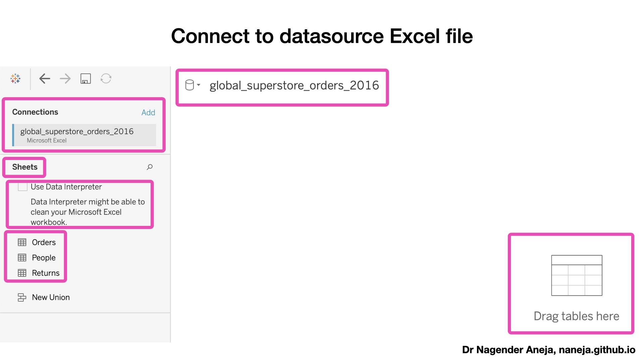Screen dimensions: 644x362
Task: Enable the Use Data Interpreter checkbox
Action: click(x=22, y=186)
